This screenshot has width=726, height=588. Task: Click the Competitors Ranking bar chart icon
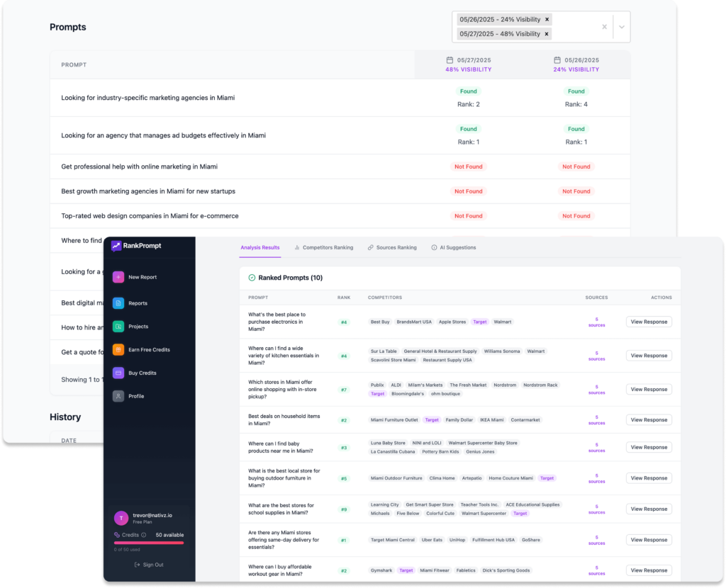(x=297, y=247)
